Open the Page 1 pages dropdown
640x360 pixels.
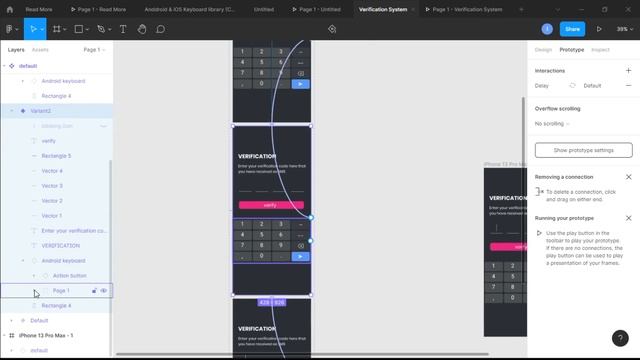point(94,50)
